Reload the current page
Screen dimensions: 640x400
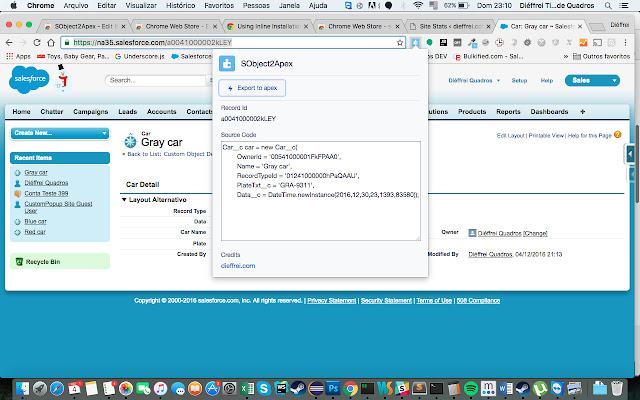click(37, 42)
